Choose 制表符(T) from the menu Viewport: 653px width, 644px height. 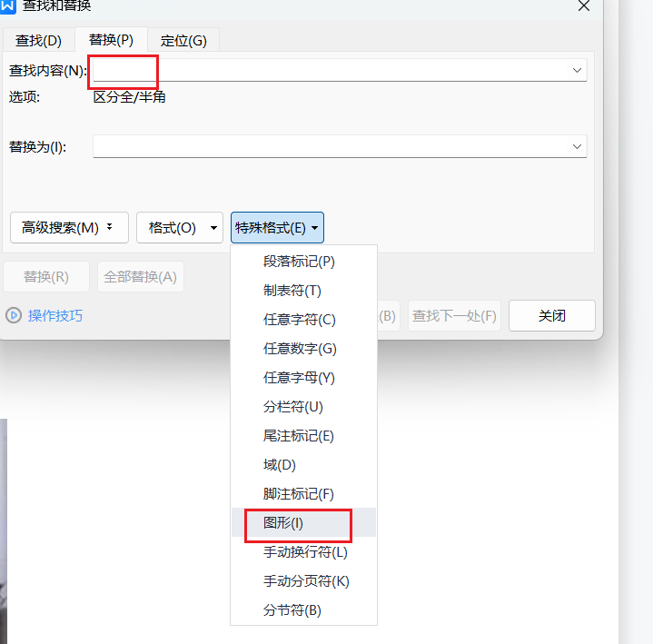tap(292, 291)
